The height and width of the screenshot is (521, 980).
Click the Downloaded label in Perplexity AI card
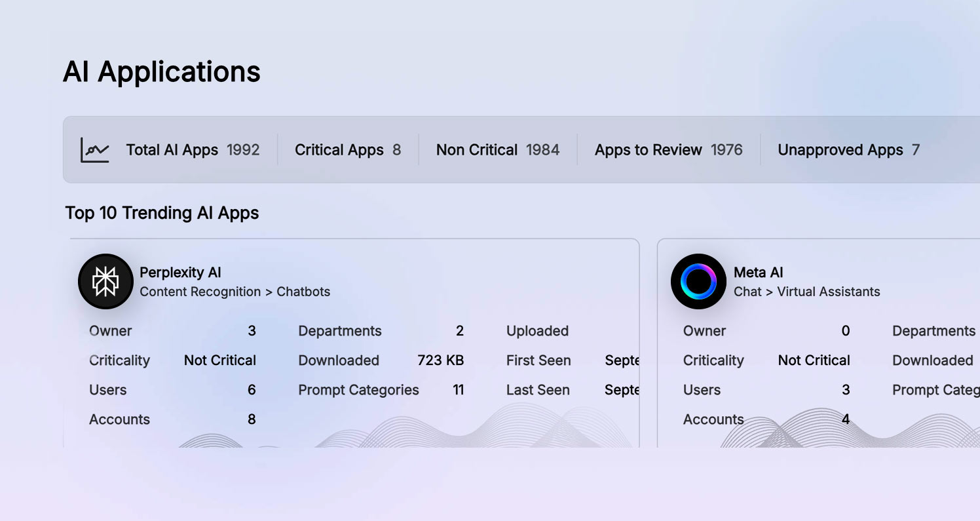(x=339, y=360)
